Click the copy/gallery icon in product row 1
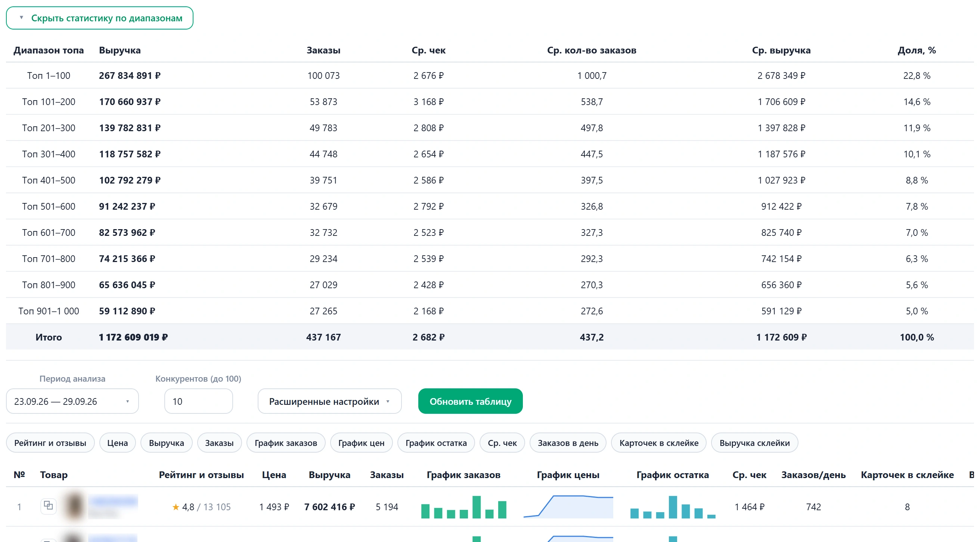This screenshot has width=980, height=542. click(x=48, y=506)
